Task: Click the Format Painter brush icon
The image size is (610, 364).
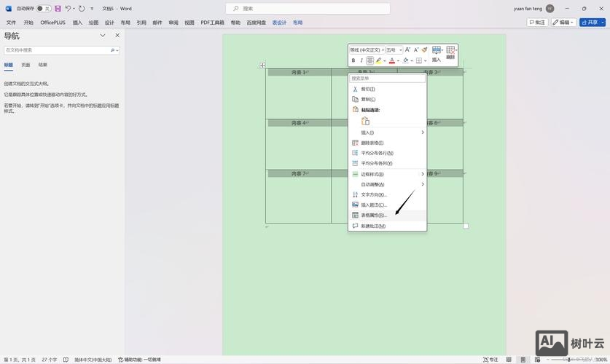Action: pos(424,50)
